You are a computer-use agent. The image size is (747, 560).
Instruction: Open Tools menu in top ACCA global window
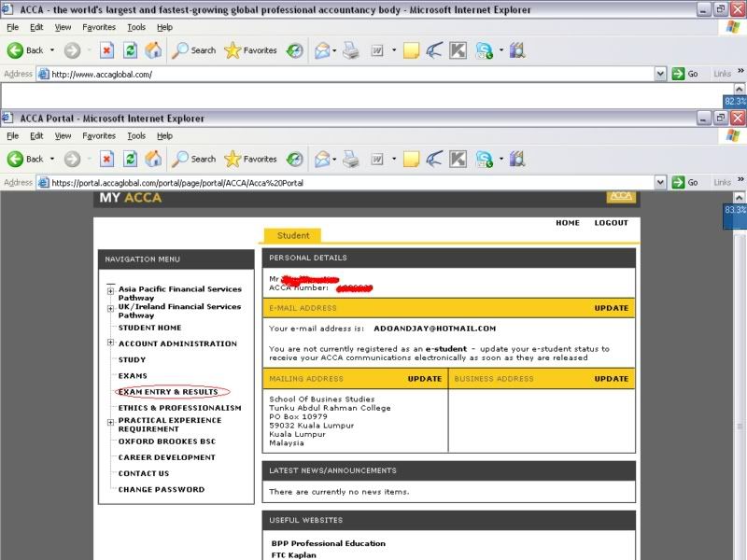point(136,28)
